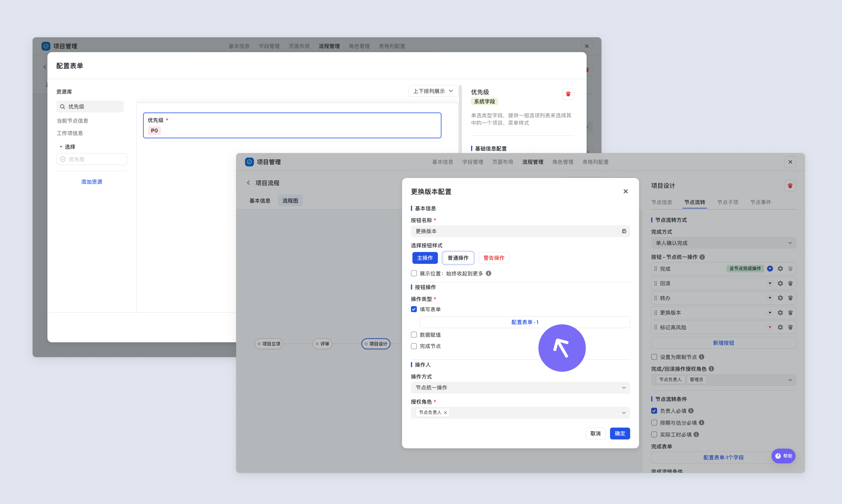Uncheck the 填写表单 checkbox
842x504 pixels.
[x=414, y=309]
